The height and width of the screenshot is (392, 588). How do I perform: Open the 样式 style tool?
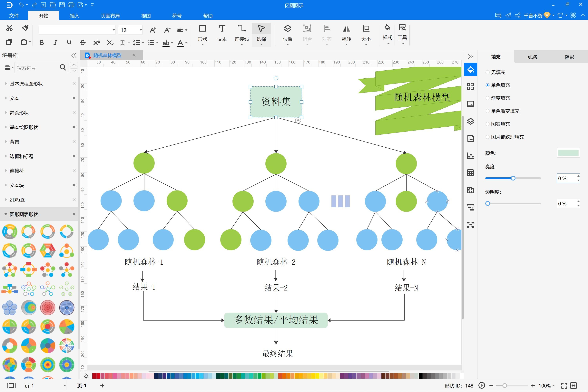point(387,34)
